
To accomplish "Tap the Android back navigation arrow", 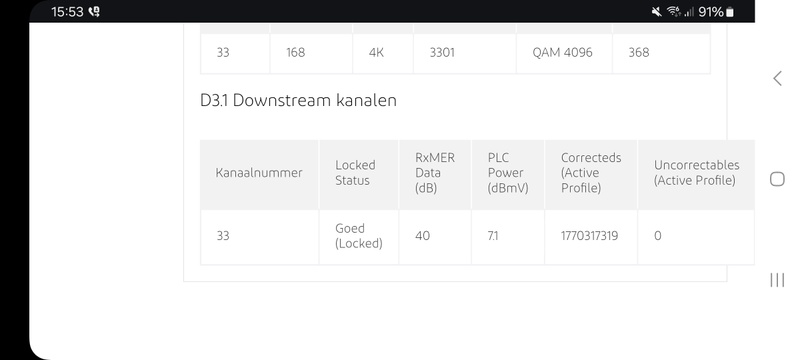I will 777,79.
